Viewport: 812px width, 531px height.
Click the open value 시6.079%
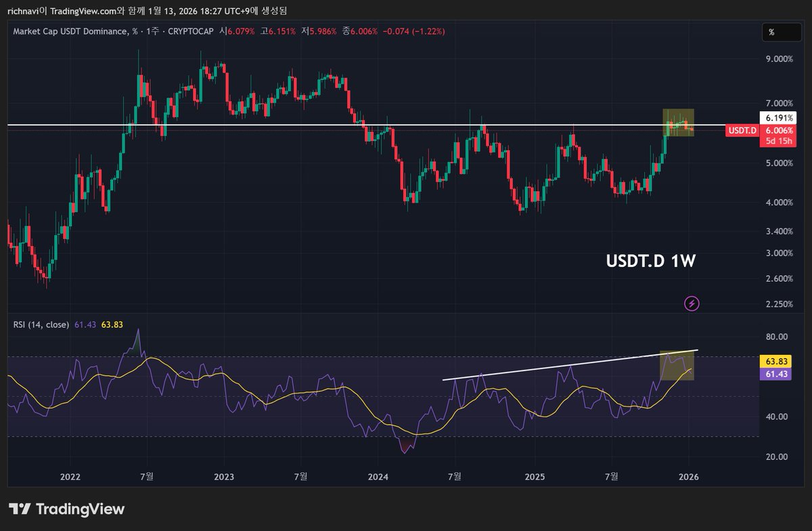(238, 31)
